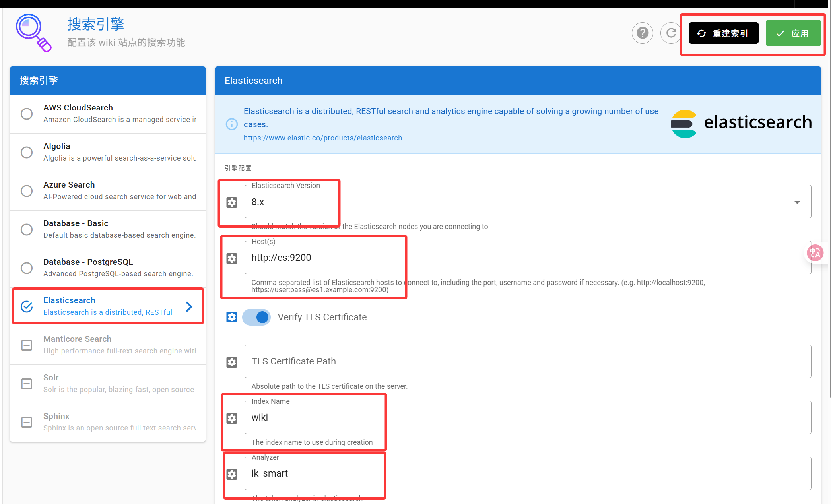Open Elasticsearch Version dropdown arrow
Viewport: 831px width, 504px height.
pyautogui.click(x=797, y=202)
